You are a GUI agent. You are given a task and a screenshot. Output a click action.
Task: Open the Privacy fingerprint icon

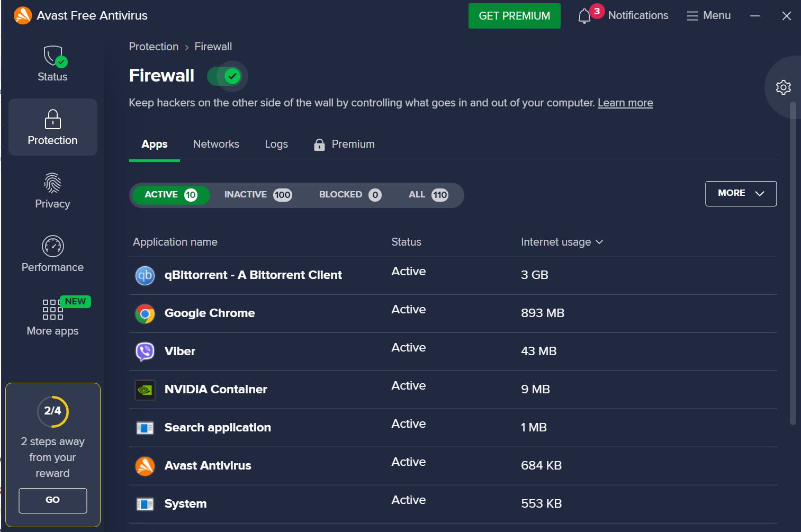[x=52, y=183]
